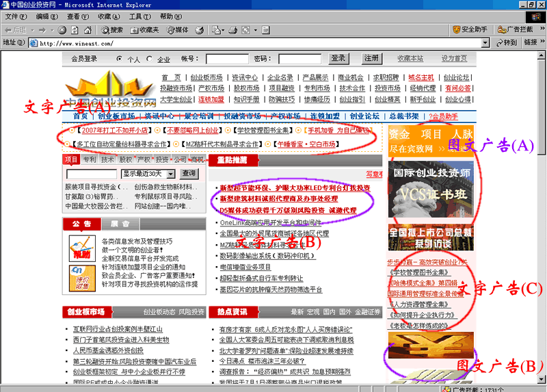Open the 帮助(H) menu
The image size is (547, 392).
[x=171, y=16]
